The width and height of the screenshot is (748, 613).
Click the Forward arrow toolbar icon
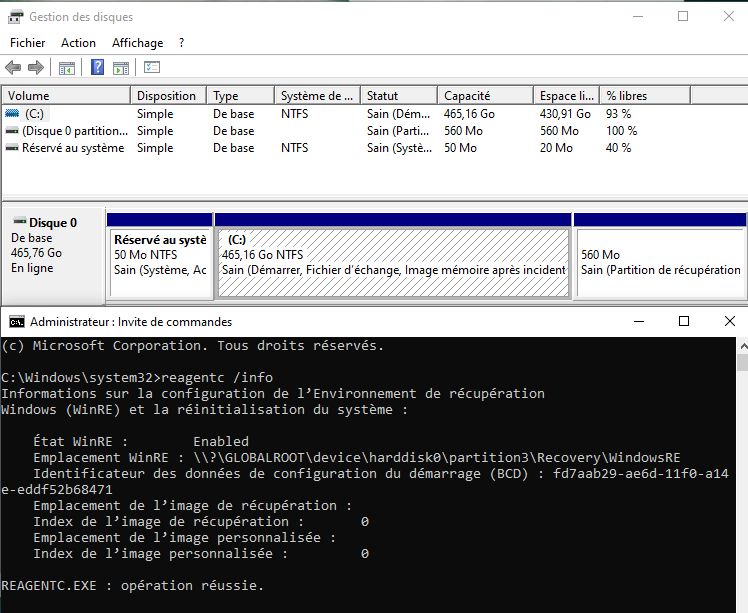36,68
